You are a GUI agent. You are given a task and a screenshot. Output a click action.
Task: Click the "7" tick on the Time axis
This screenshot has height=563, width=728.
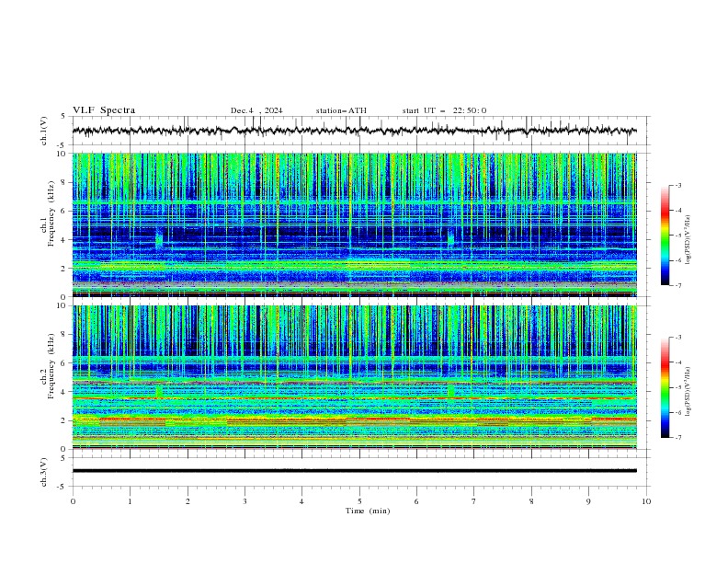474,501
